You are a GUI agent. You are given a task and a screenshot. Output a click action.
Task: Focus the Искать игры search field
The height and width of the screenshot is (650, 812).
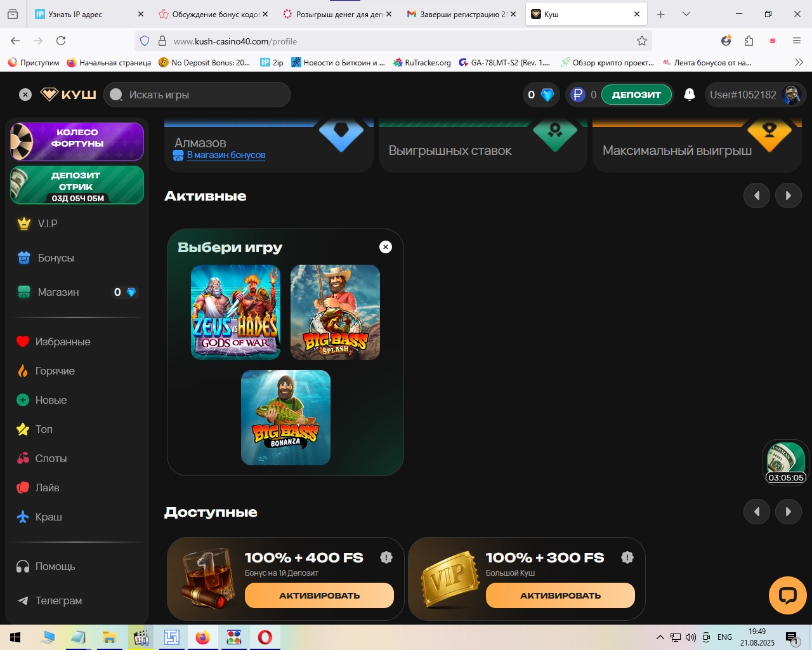pos(197,95)
